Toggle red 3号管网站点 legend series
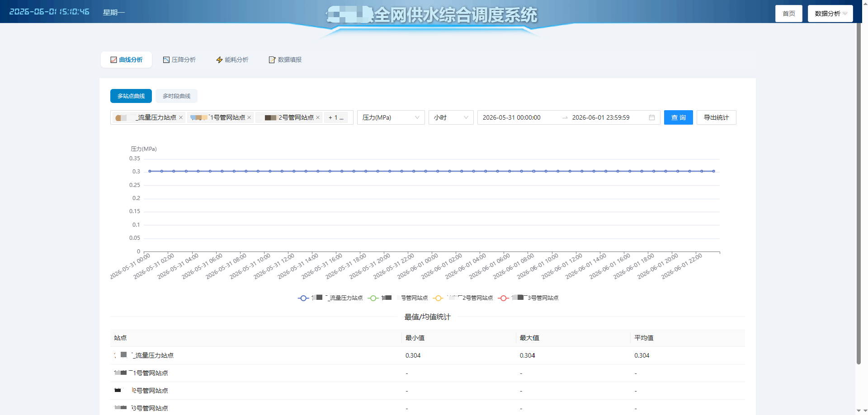Viewport: 868px width, 415px height. pos(528,298)
